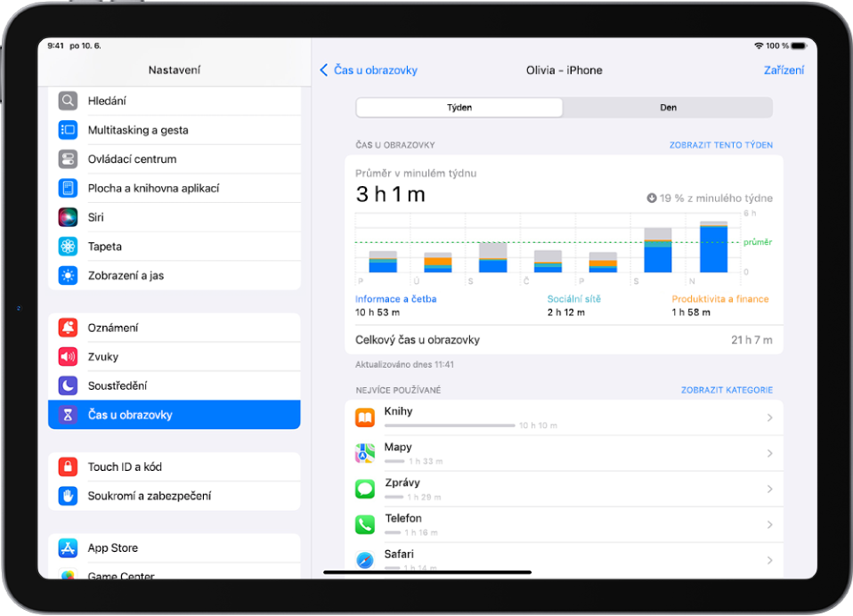853x616 pixels.
Task: Go back to Čas u obrazovky
Action: pyautogui.click(x=369, y=70)
